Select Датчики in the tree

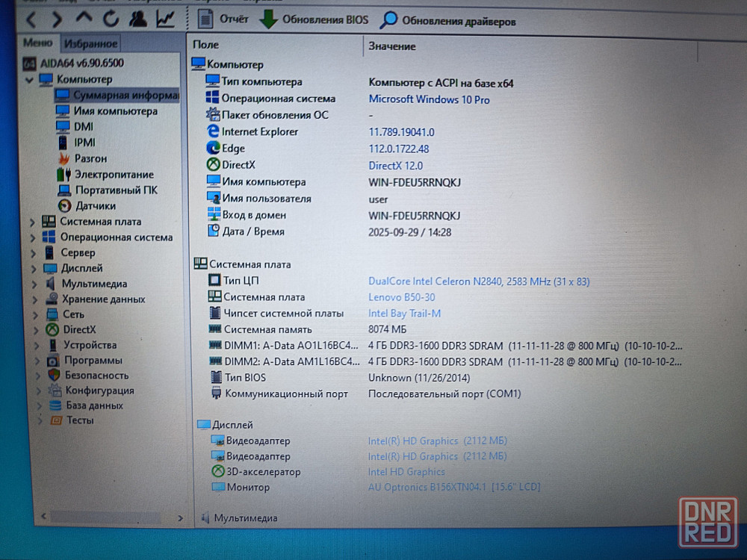pos(95,205)
